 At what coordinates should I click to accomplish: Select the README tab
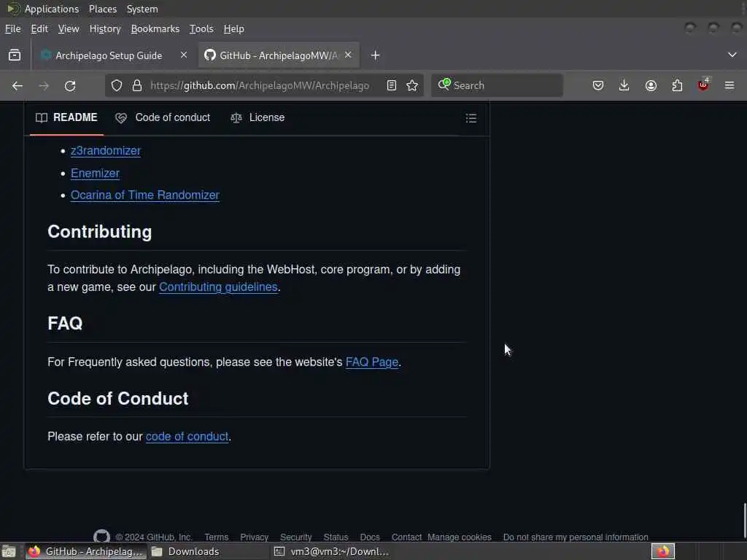click(66, 117)
